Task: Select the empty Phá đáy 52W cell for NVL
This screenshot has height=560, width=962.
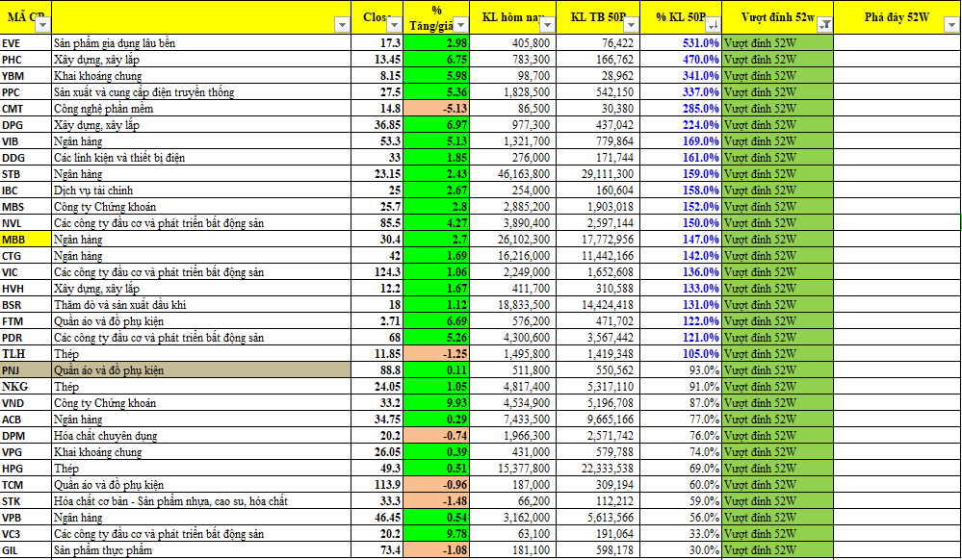Action: pyautogui.click(x=897, y=223)
